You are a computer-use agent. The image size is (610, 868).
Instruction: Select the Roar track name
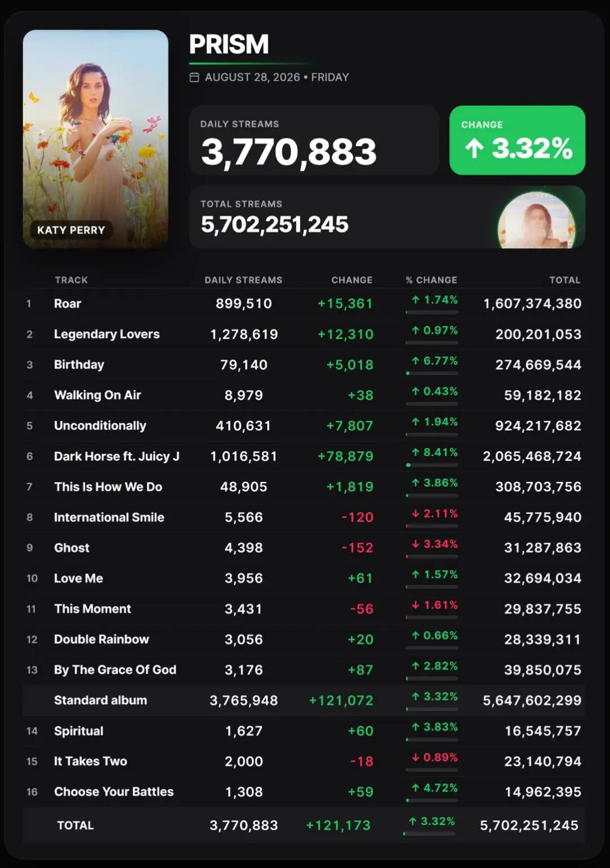tap(68, 303)
